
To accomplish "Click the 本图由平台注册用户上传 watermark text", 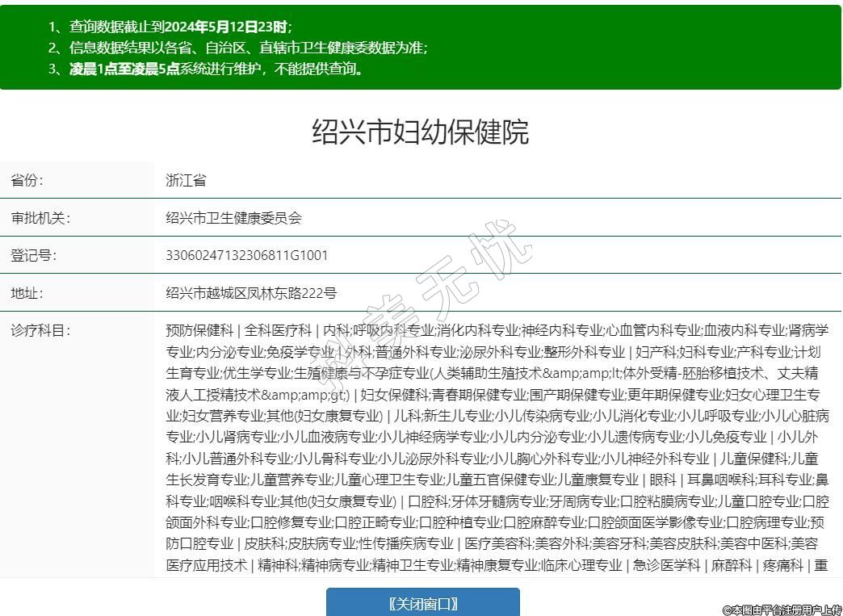I will [x=782, y=610].
